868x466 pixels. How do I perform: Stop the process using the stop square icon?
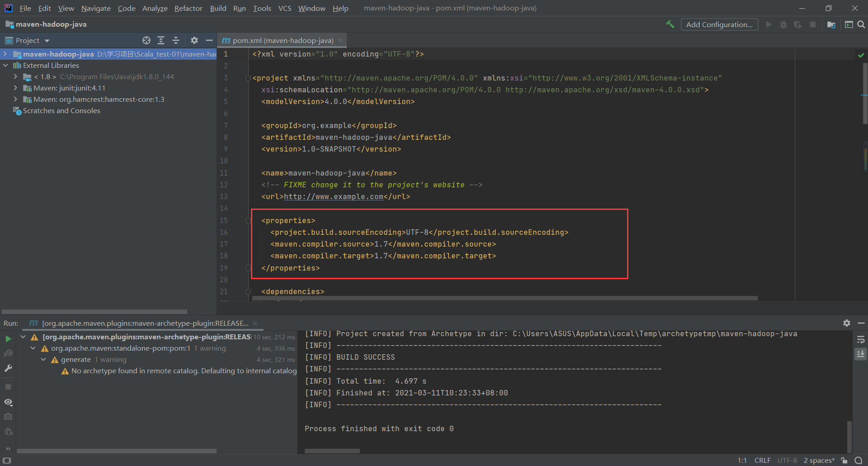(8, 386)
